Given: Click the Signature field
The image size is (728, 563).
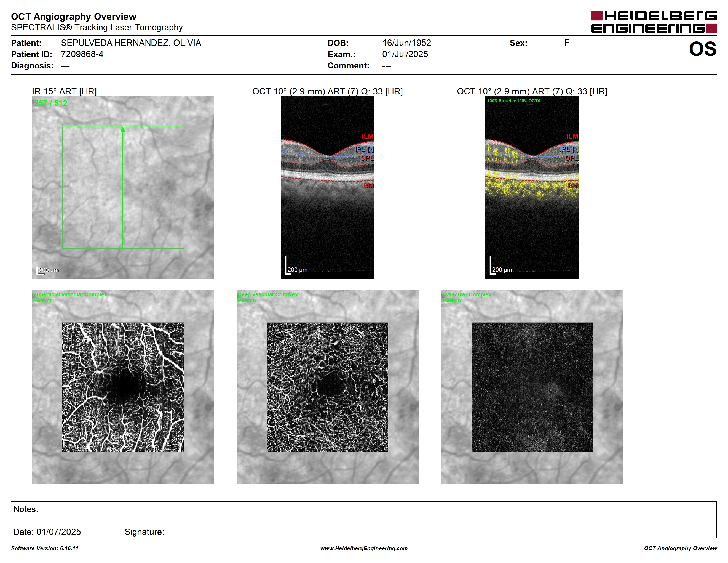Looking at the screenshot, I should 144,532.
